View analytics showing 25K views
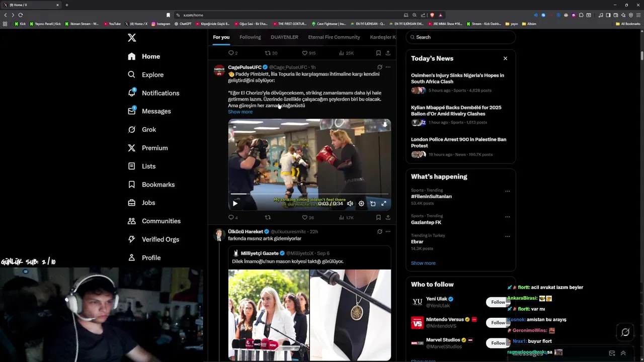The height and width of the screenshot is (362, 644). click(x=346, y=53)
